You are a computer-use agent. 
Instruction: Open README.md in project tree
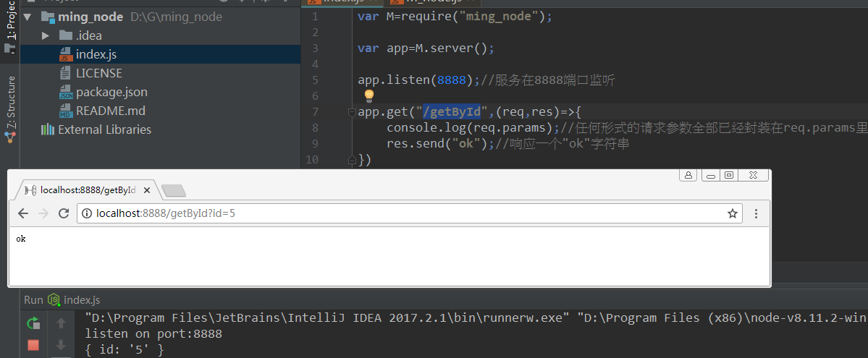(x=111, y=111)
